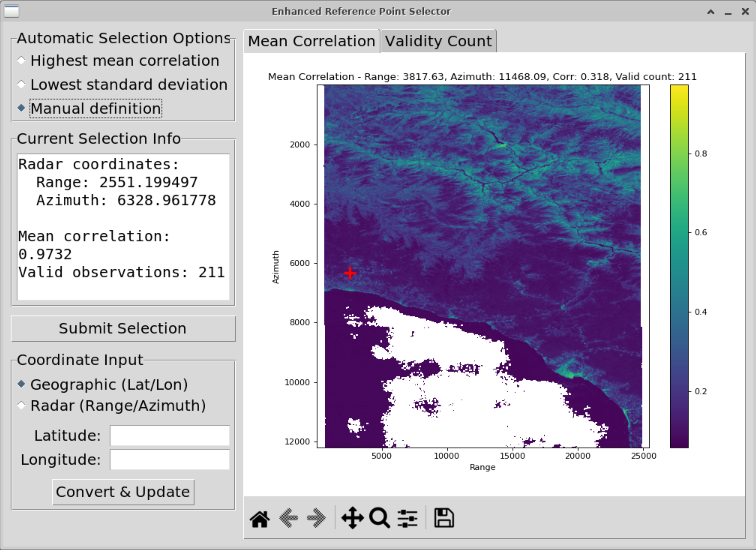Switch to the Mean Correlation tab
756x550 pixels.
311,41
